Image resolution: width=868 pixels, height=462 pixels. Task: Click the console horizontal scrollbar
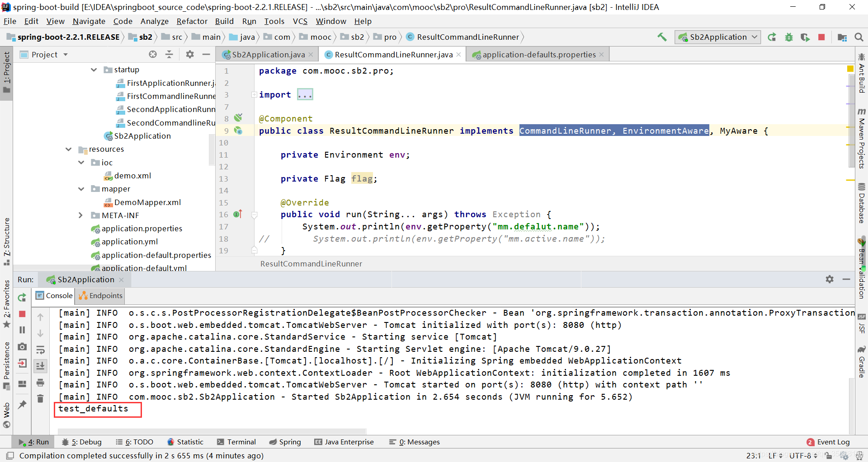pyautogui.click(x=212, y=431)
